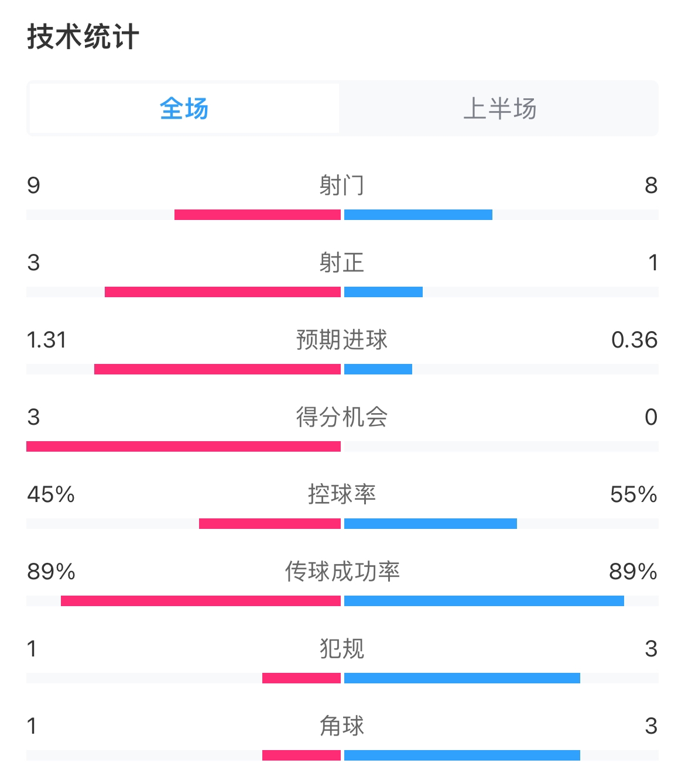The image size is (685, 784).
Task: Click the red 射门 progress bar
Action: 258,215
